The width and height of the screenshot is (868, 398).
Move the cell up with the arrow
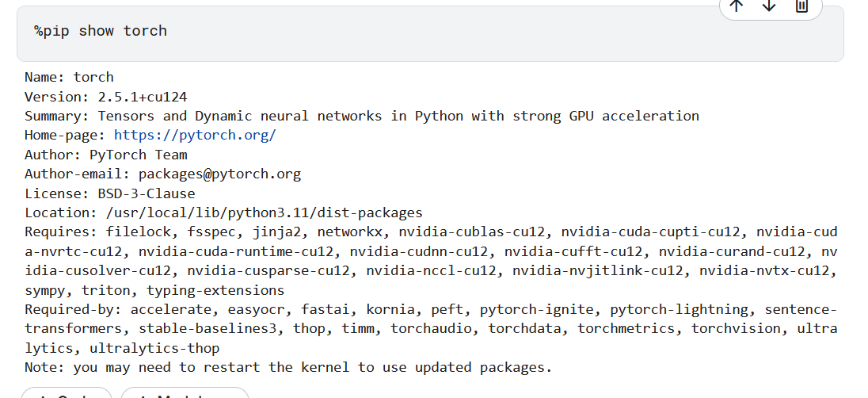737,6
